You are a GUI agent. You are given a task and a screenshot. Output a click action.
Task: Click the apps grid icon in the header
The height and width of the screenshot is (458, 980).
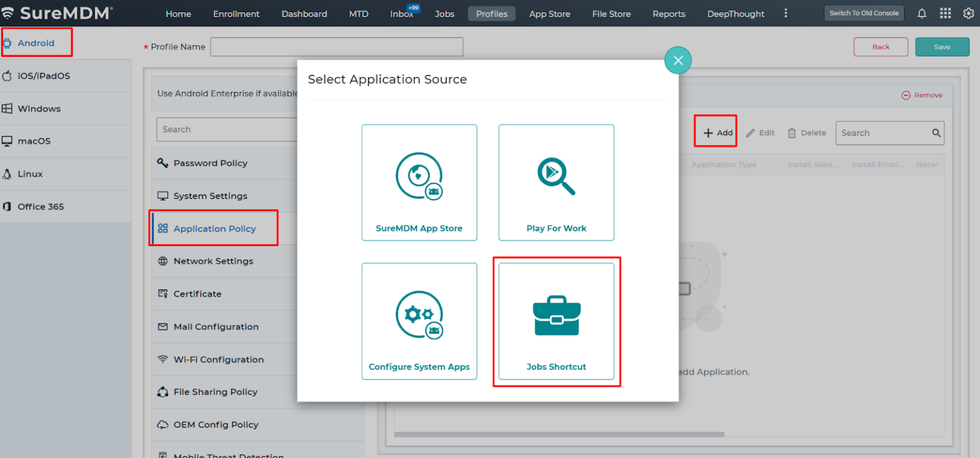pos(945,13)
